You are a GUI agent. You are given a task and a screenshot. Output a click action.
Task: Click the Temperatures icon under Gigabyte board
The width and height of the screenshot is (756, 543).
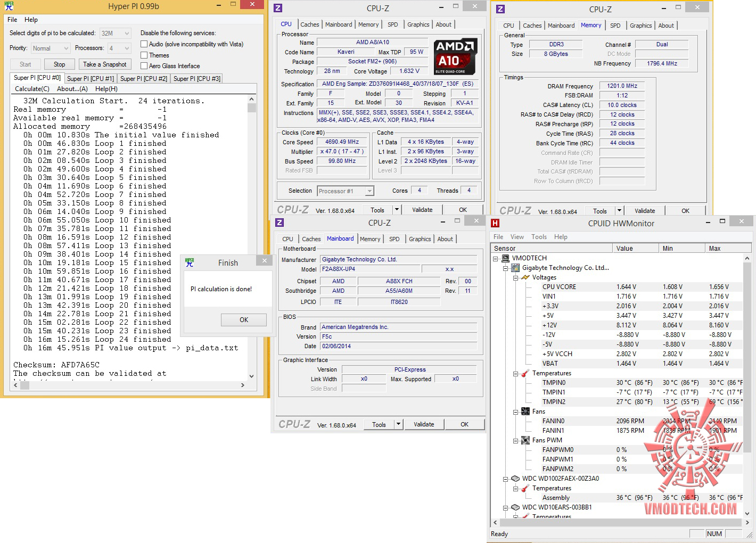525,373
